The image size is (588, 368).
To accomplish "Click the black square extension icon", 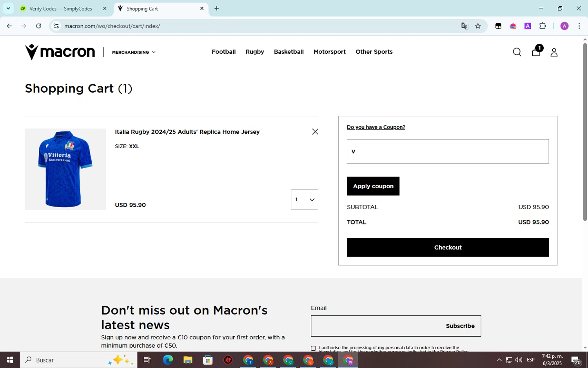I will click(498, 26).
